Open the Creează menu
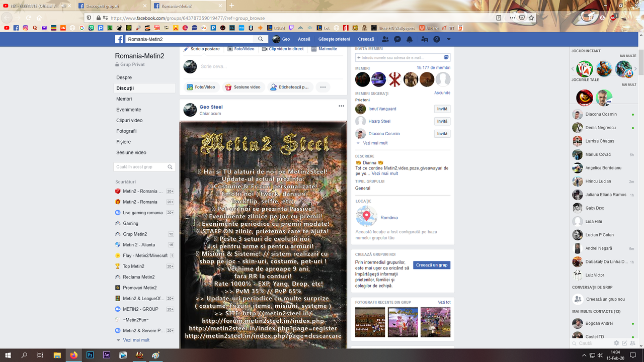644x362 pixels. pyautogui.click(x=366, y=39)
